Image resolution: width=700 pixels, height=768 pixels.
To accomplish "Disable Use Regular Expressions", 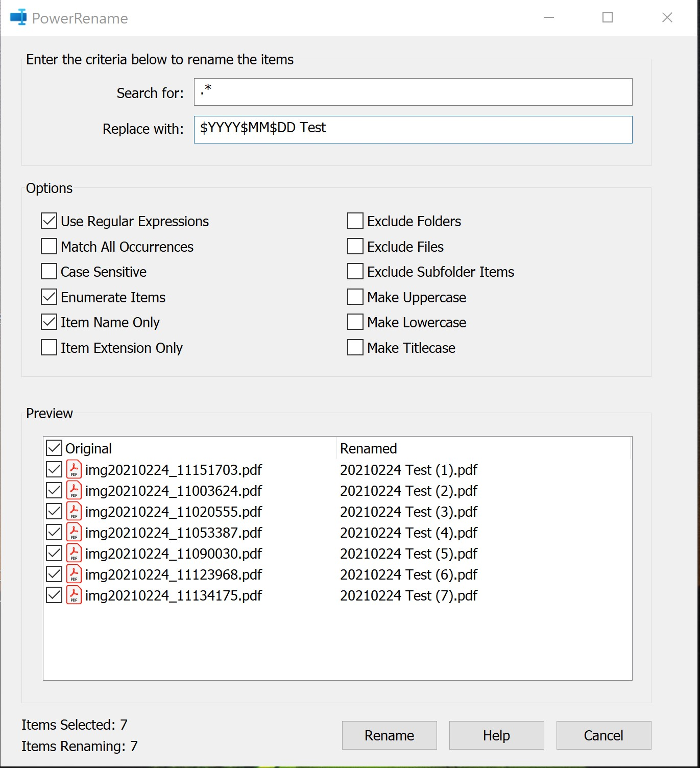I will (x=49, y=221).
